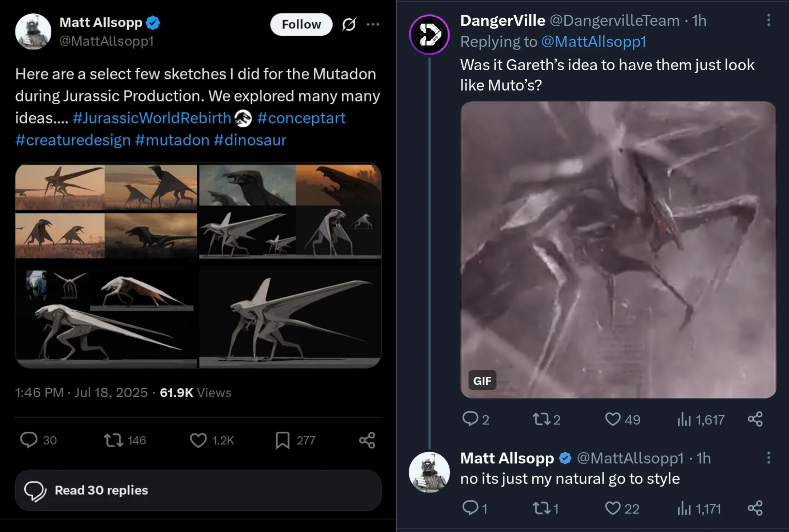Click the Follow button on Matt Allsopp's post
The width and height of the screenshot is (789, 532).
(301, 24)
